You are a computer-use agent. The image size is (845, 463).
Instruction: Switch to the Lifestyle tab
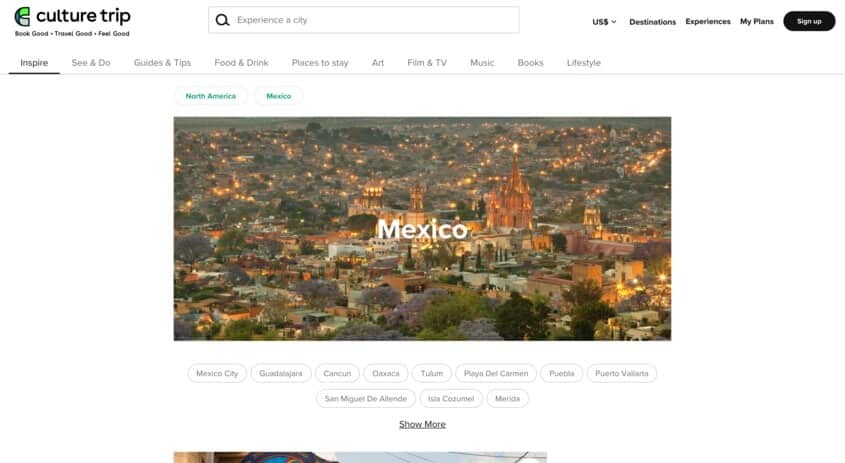pos(584,63)
